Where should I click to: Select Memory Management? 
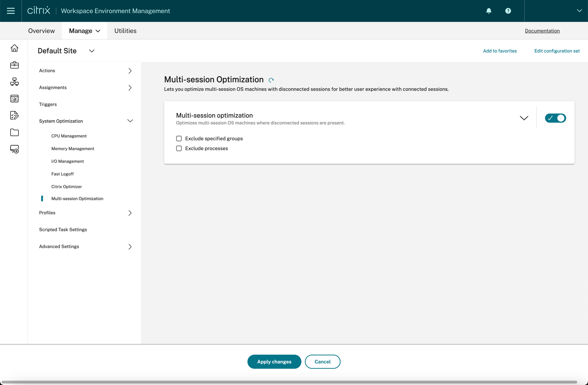pos(73,149)
